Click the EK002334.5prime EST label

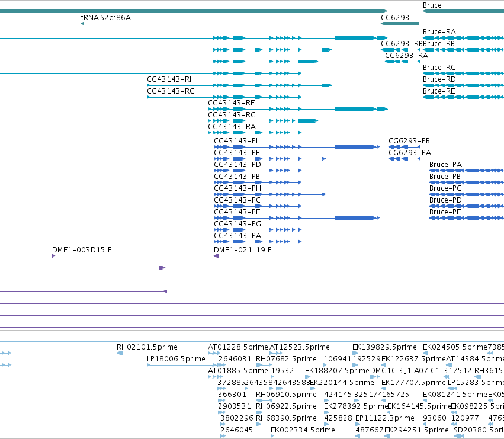point(303,430)
